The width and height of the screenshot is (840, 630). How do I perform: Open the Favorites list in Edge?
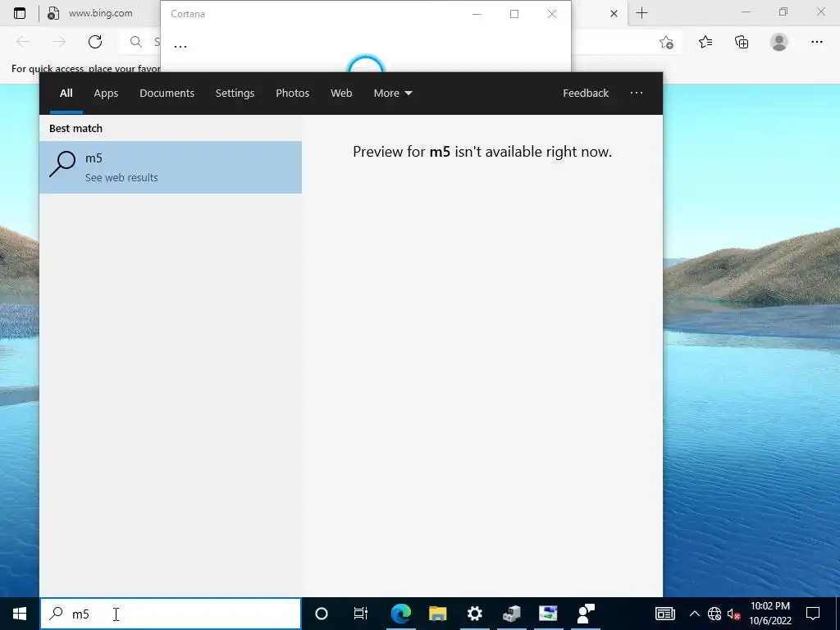[705, 42]
